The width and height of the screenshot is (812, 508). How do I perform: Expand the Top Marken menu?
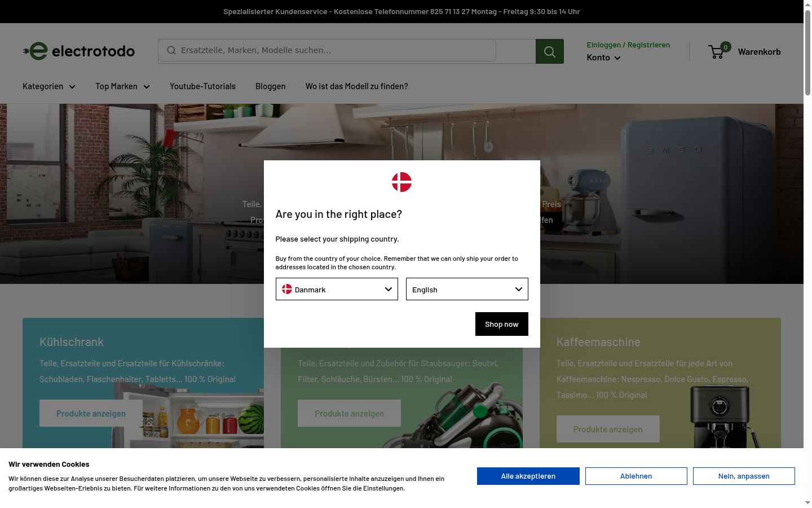[122, 86]
